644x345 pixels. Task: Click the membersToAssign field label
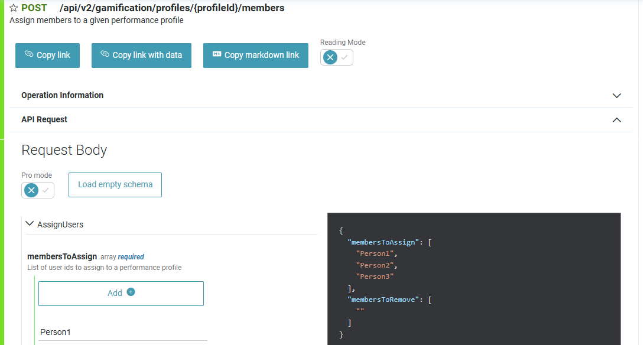click(x=62, y=256)
